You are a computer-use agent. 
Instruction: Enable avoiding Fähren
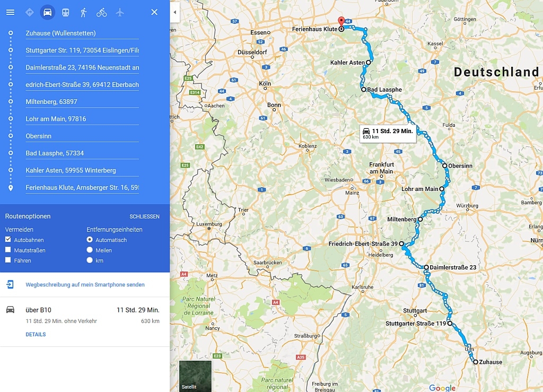tap(8, 260)
